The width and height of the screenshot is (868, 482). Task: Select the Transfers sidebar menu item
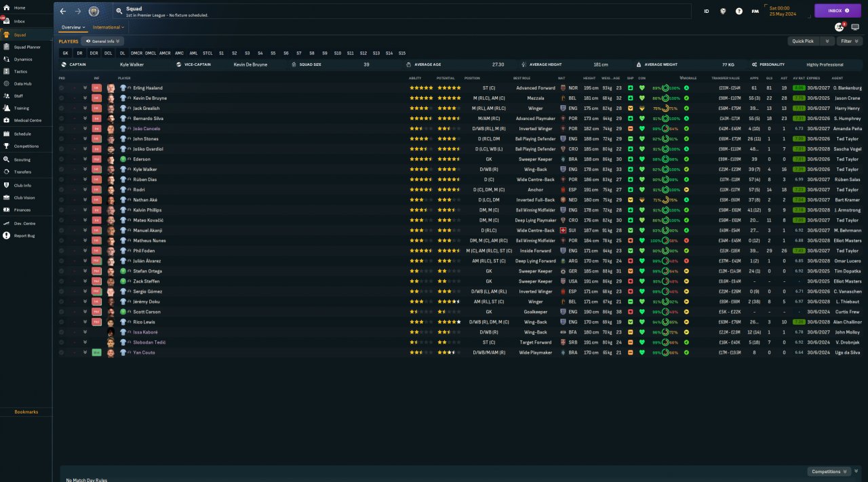(22, 172)
